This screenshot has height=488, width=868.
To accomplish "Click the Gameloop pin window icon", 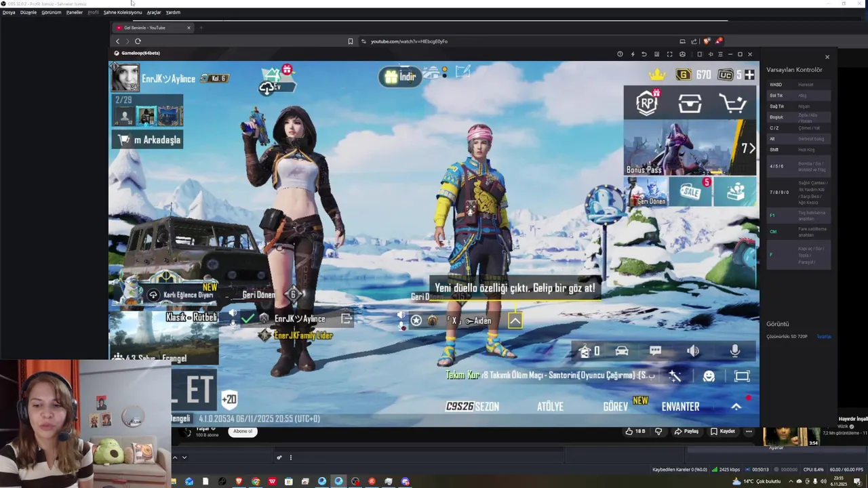I will [x=710, y=54].
